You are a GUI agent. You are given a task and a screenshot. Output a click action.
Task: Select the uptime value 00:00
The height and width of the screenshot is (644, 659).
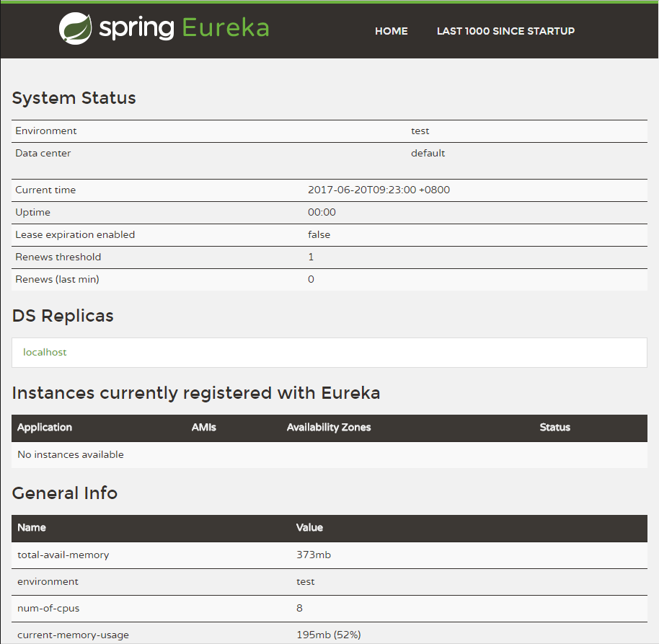[322, 212]
